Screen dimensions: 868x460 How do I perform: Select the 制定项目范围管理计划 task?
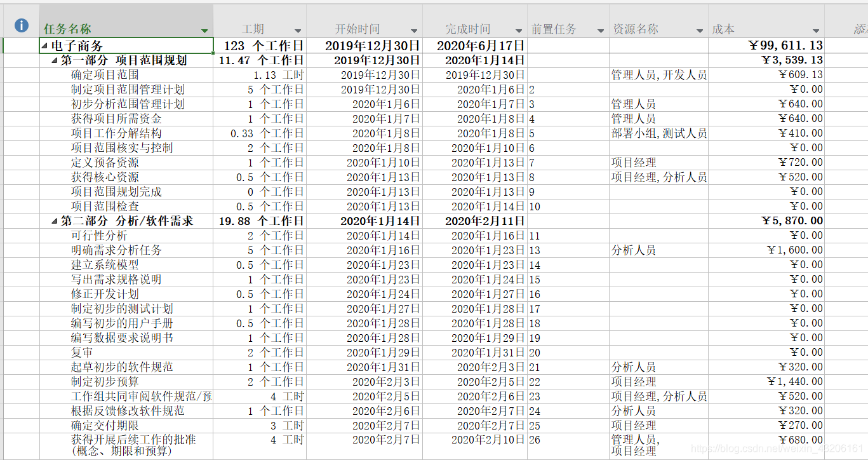click(x=128, y=90)
